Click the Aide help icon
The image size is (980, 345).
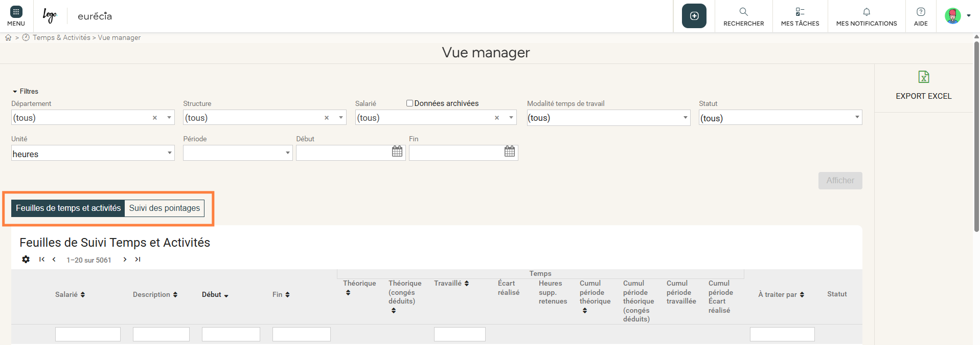920,12
